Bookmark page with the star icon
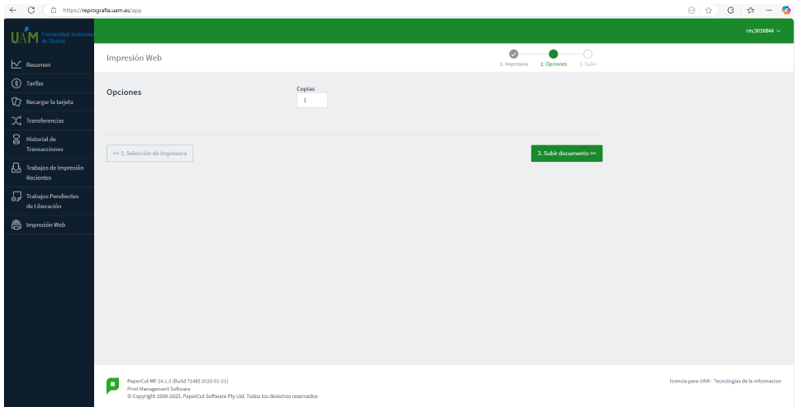The image size is (798, 407). click(708, 10)
